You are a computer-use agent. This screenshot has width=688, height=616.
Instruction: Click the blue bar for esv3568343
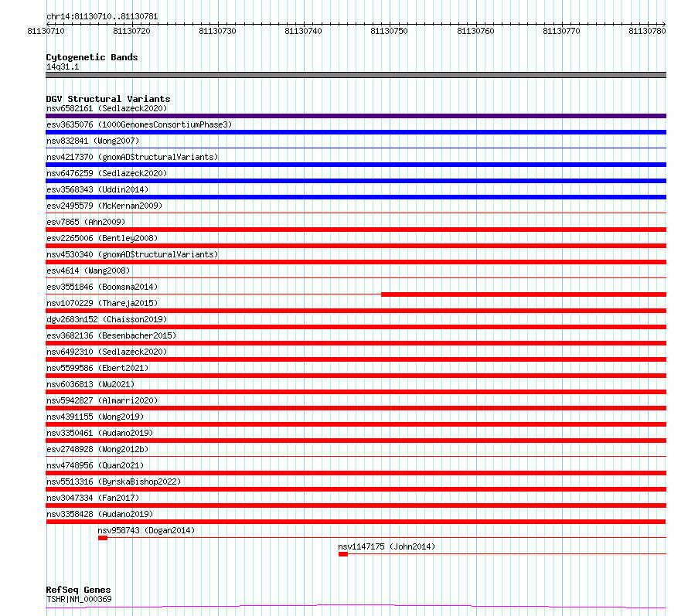(356, 197)
